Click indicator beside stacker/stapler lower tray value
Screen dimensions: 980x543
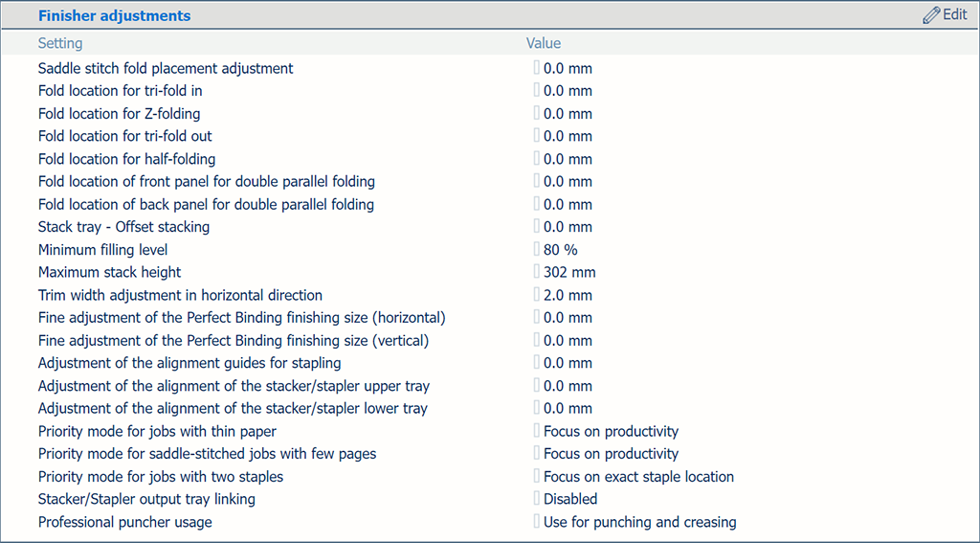(536, 408)
